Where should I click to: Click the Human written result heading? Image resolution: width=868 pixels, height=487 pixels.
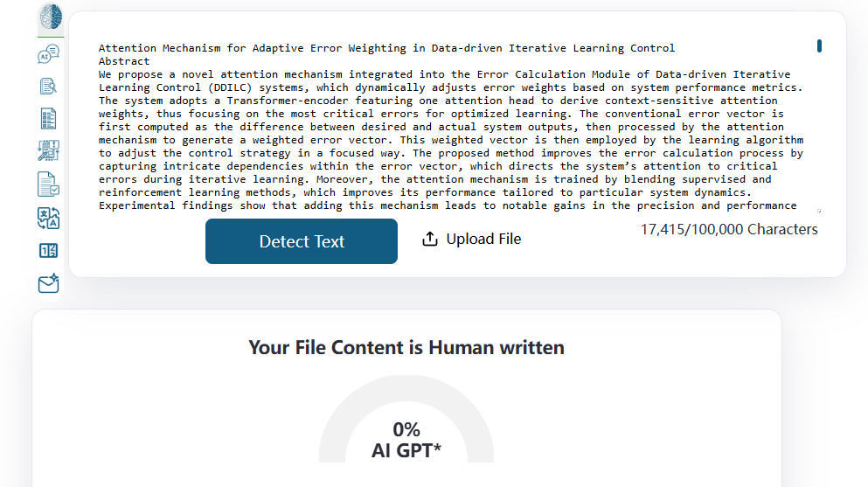click(406, 347)
